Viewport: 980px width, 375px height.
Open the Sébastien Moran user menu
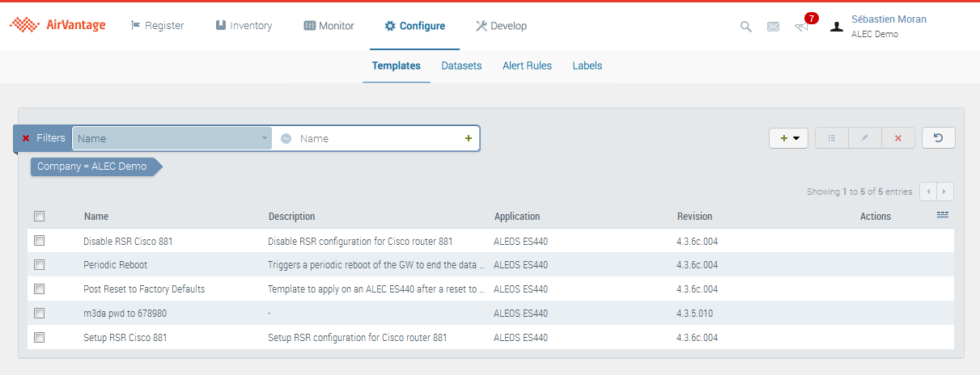click(888, 19)
